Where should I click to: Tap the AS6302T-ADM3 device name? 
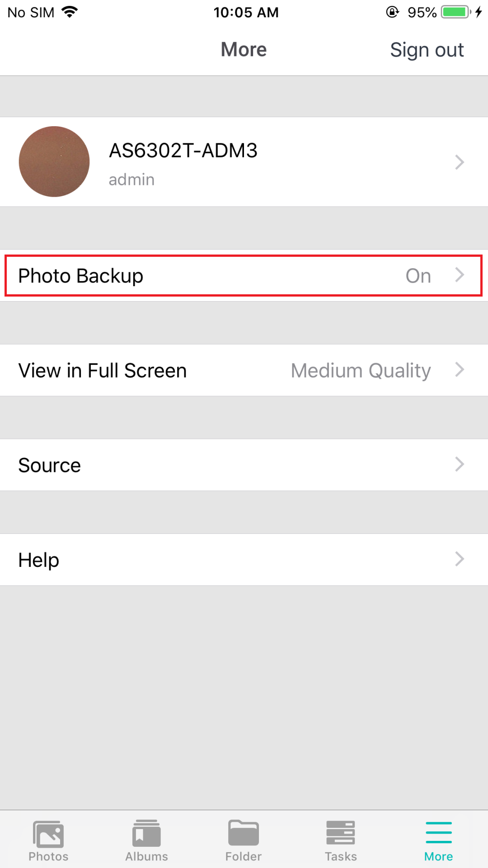click(183, 151)
